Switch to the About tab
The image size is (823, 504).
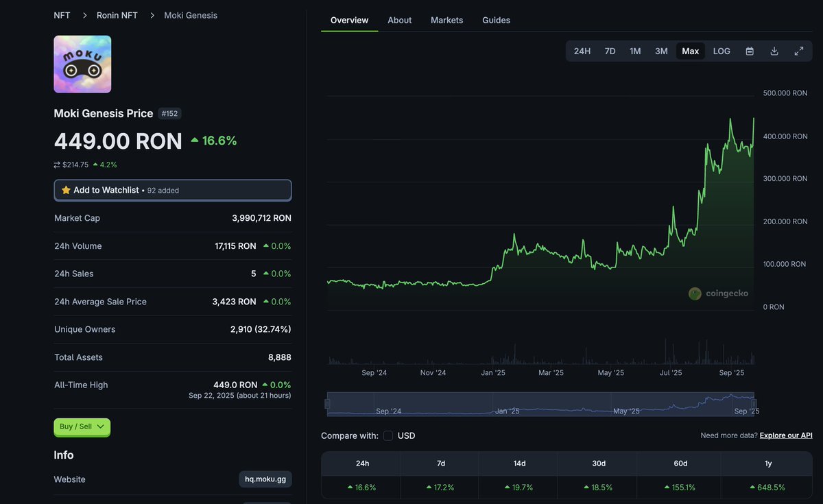[x=399, y=20]
